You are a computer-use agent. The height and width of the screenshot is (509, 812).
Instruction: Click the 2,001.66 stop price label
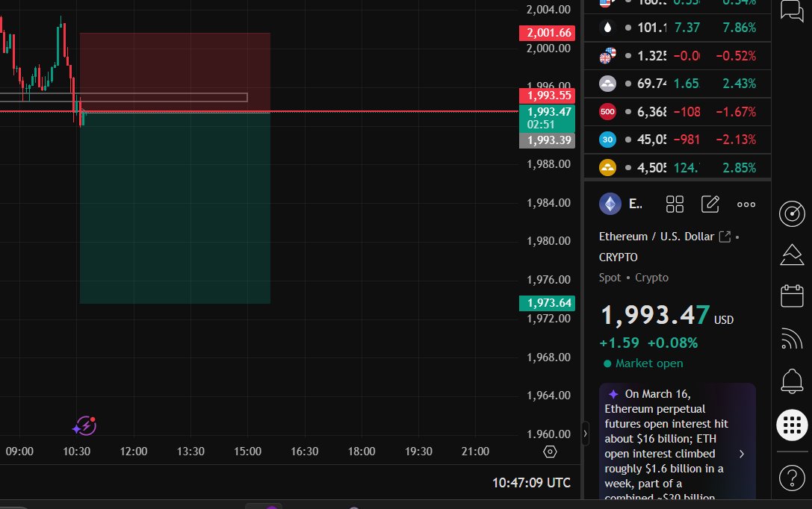pos(548,33)
